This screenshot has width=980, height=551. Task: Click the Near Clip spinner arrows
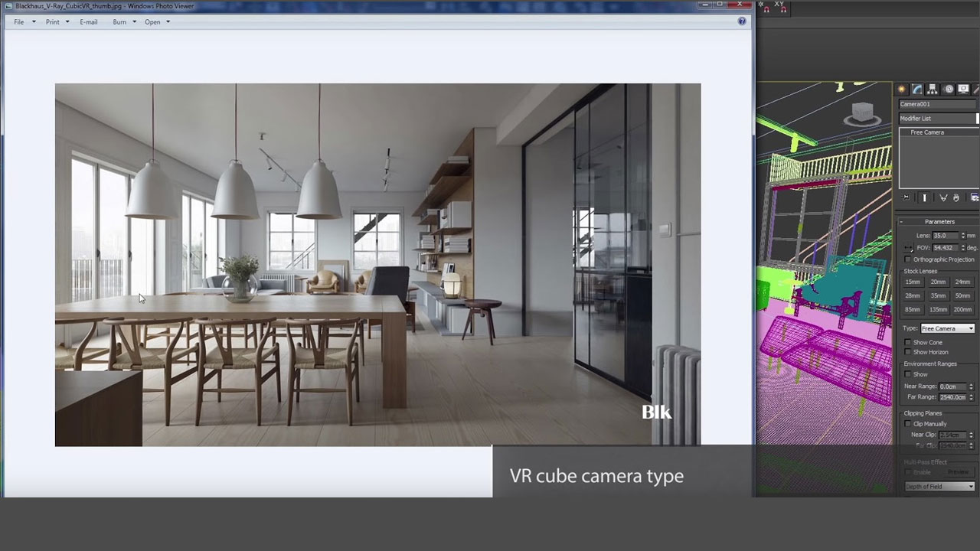pyautogui.click(x=972, y=435)
